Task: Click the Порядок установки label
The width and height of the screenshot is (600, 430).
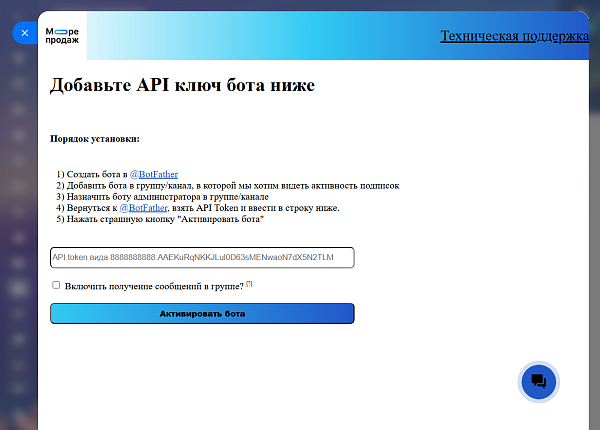Action: (95, 139)
